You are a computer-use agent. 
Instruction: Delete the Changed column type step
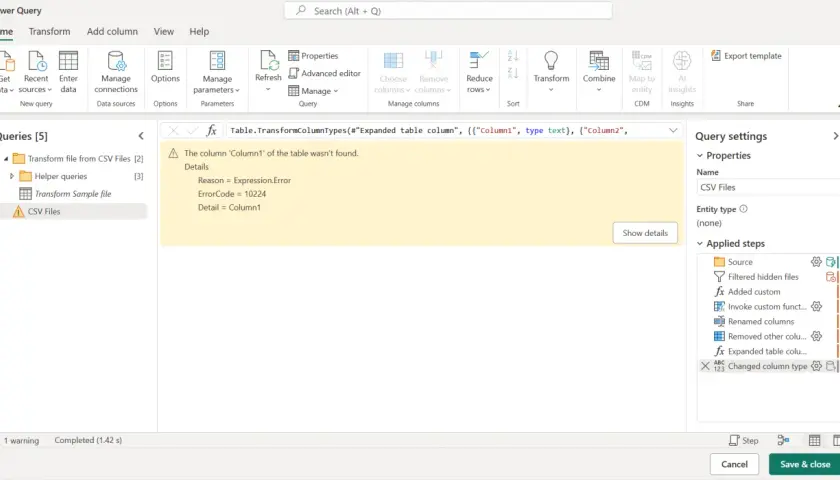point(705,366)
